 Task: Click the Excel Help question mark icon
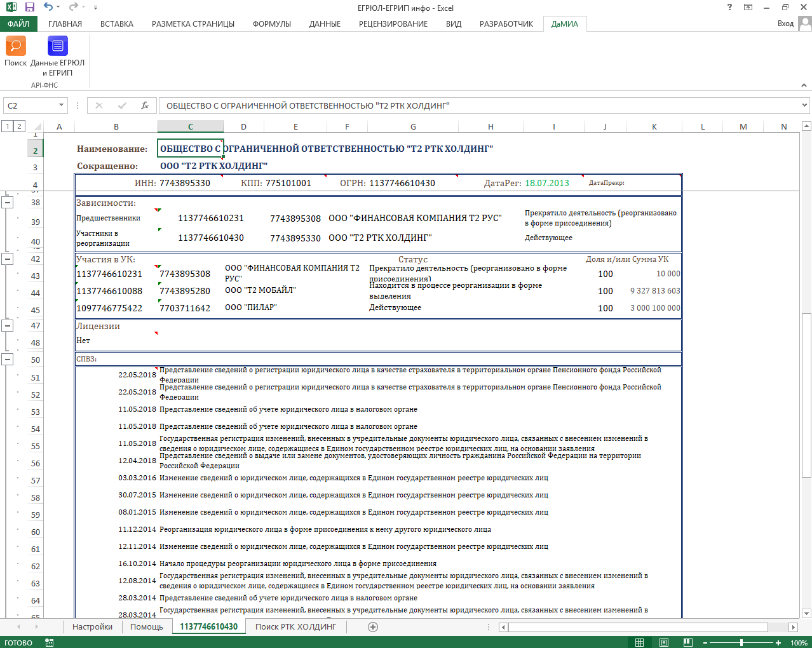pos(729,8)
